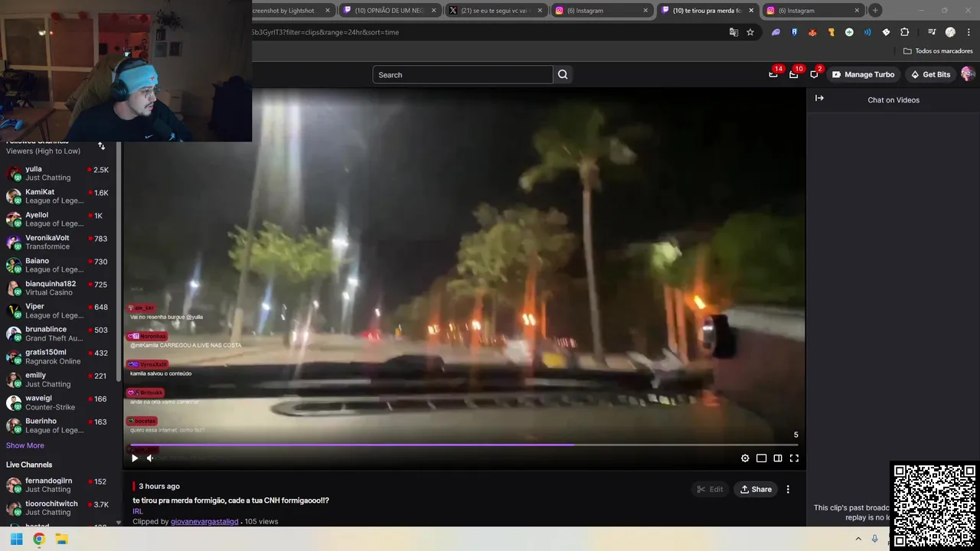Play the Twitch clip video
Screen dimensions: 980x551
coord(135,458)
